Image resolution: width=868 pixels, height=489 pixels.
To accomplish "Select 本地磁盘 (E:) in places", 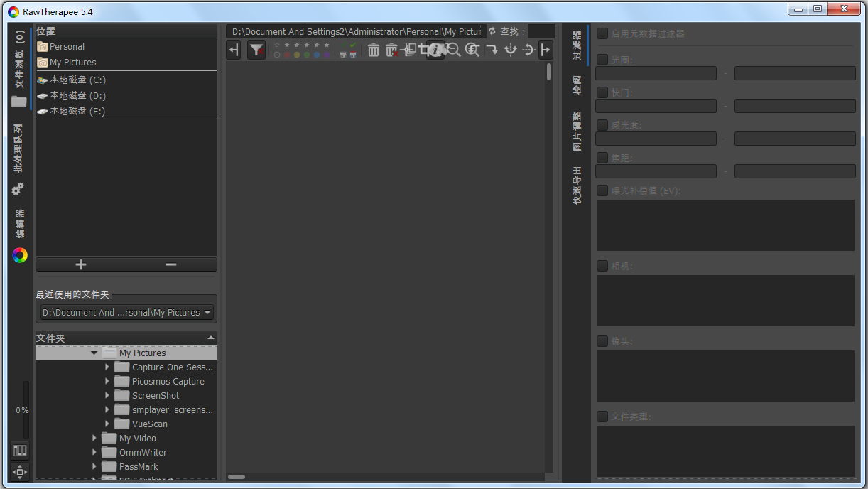I will (x=126, y=111).
